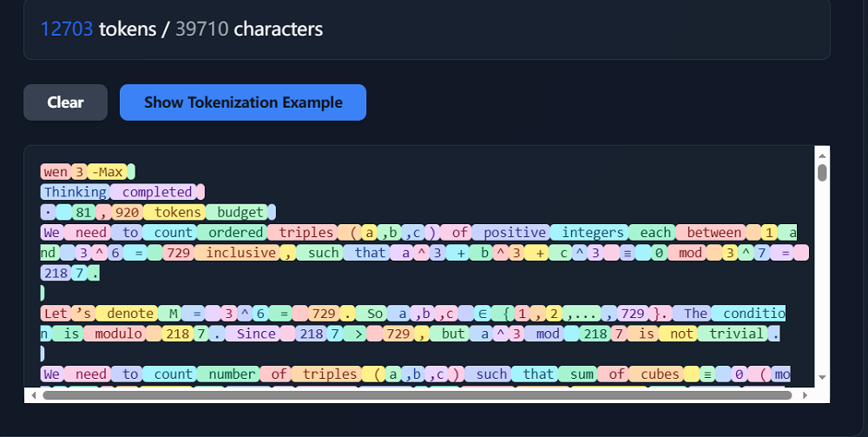This screenshot has height=437, width=868.
Task: Click the horizontal scrollbar thumb
Action: pyautogui.click(x=417, y=395)
